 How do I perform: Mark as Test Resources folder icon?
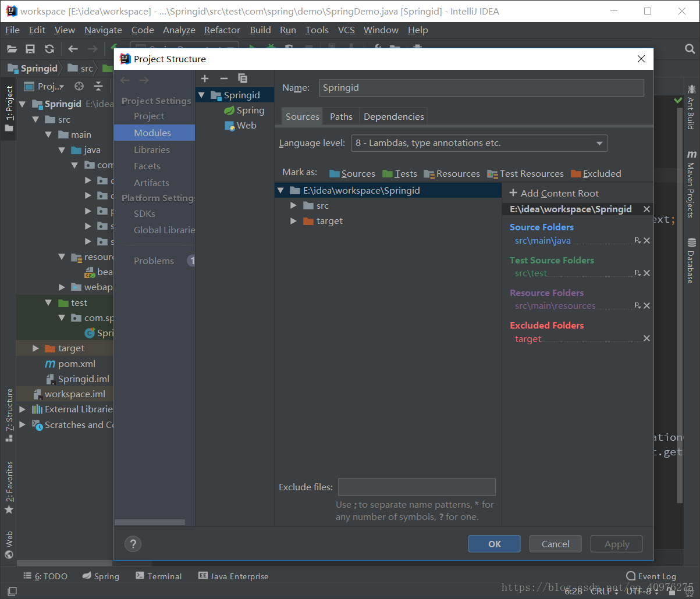(x=492, y=173)
